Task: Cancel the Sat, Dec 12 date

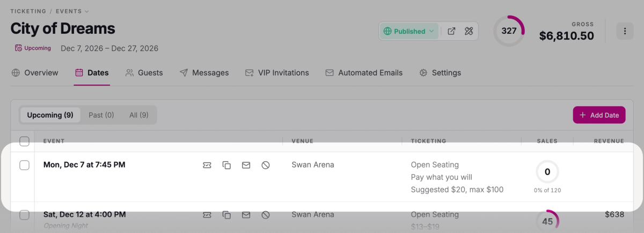Action: [265, 215]
